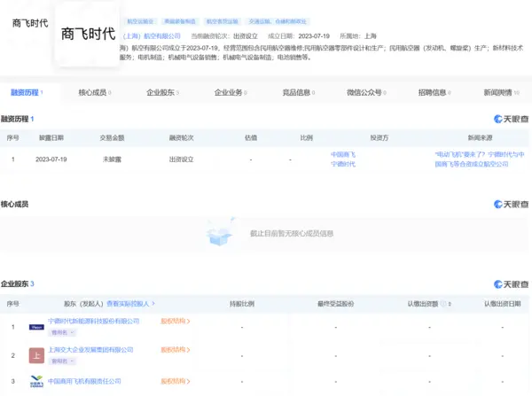This screenshot has height=396, width=532.
Task: Expand 股权结构 for 中国商用飞机有限责任公司
Action: [175, 381]
